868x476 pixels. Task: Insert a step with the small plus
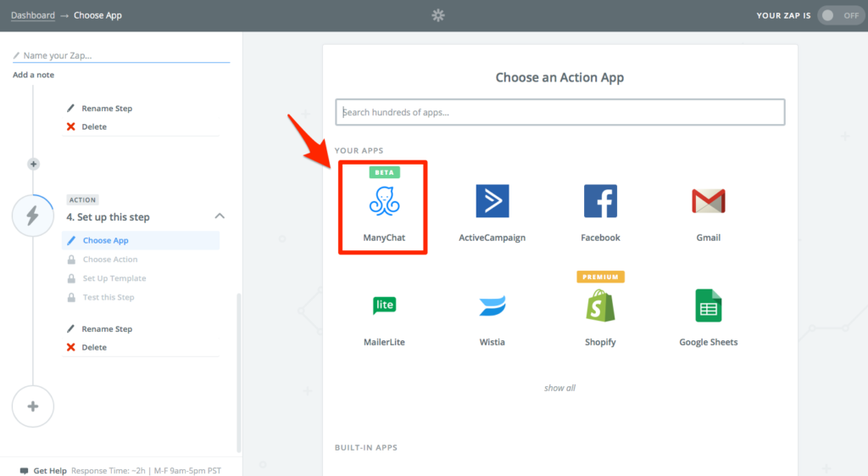pyautogui.click(x=33, y=164)
